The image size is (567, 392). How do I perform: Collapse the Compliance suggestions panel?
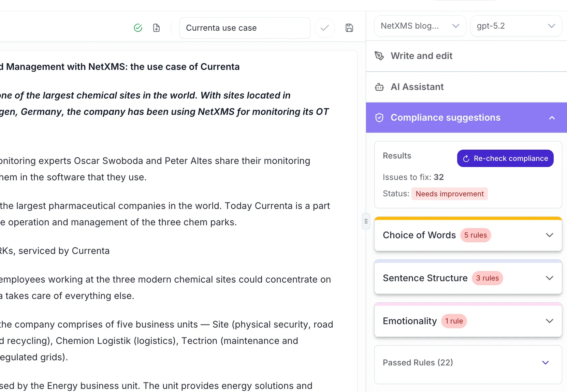point(552,118)
